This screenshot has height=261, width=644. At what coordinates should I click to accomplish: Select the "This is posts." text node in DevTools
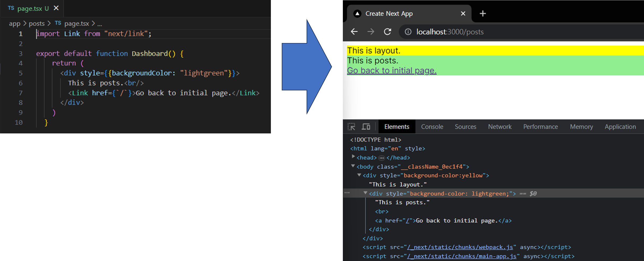tap(402, 202)
